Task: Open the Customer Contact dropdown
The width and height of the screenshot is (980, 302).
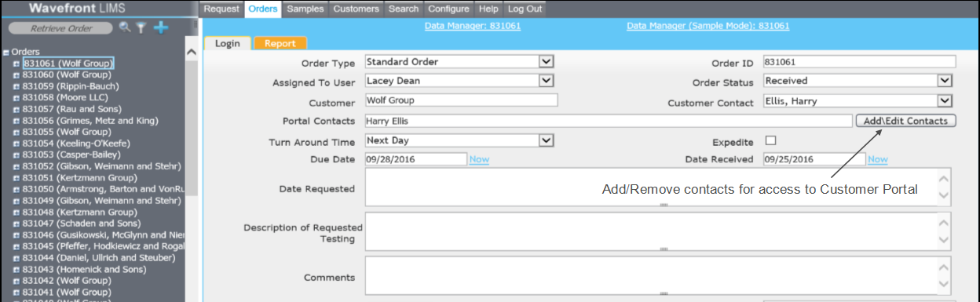Action: pyautogui.click(x=945, y=100)
